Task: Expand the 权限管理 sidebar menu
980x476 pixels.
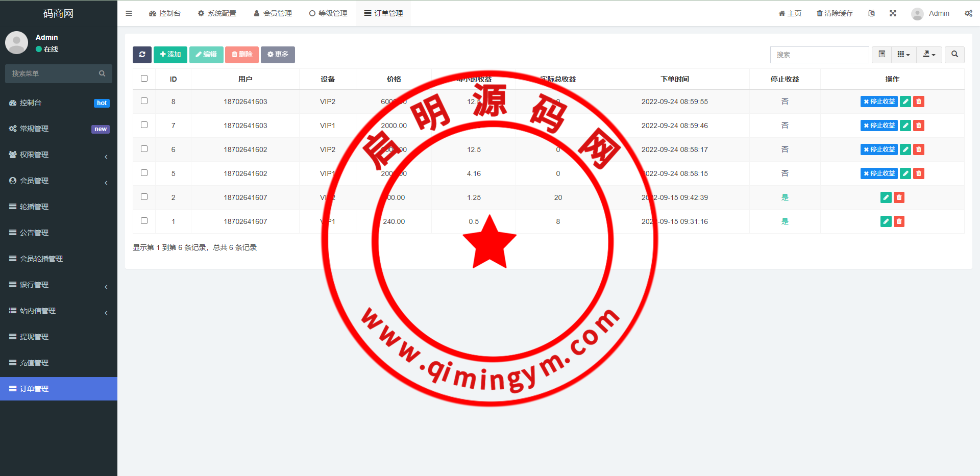Action: point(58,155)
